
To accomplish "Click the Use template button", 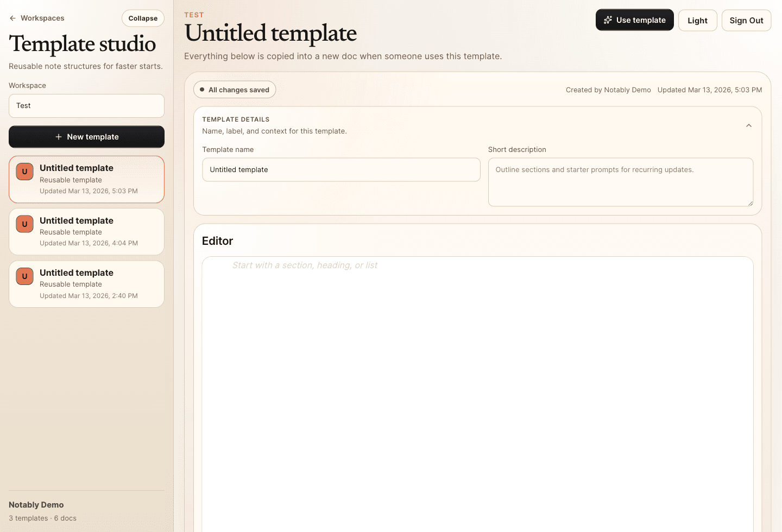I will (x=634, y=20).
